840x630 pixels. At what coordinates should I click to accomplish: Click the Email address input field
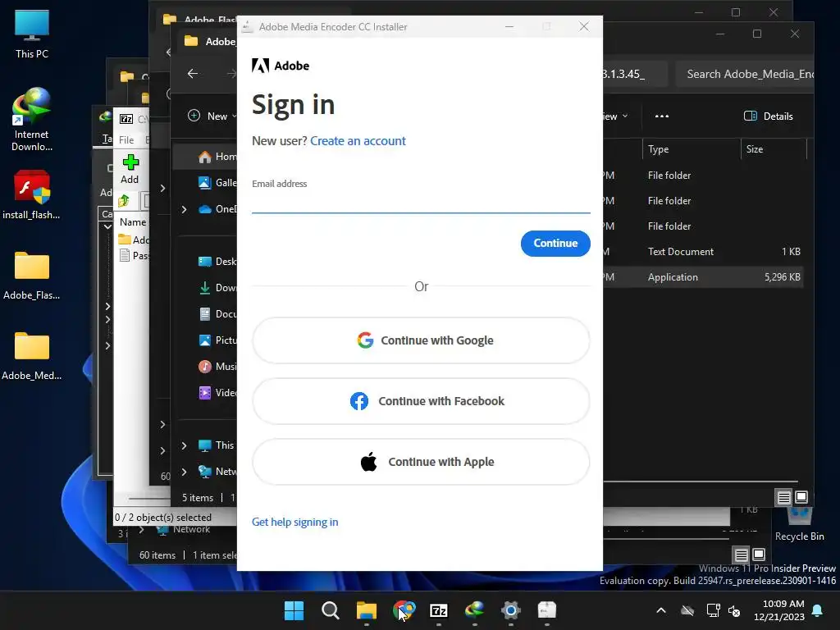[x=421, y=203]
